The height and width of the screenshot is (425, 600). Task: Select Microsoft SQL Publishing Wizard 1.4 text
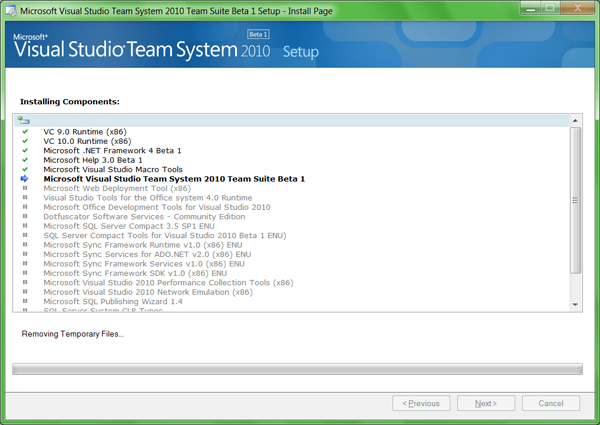113,301
